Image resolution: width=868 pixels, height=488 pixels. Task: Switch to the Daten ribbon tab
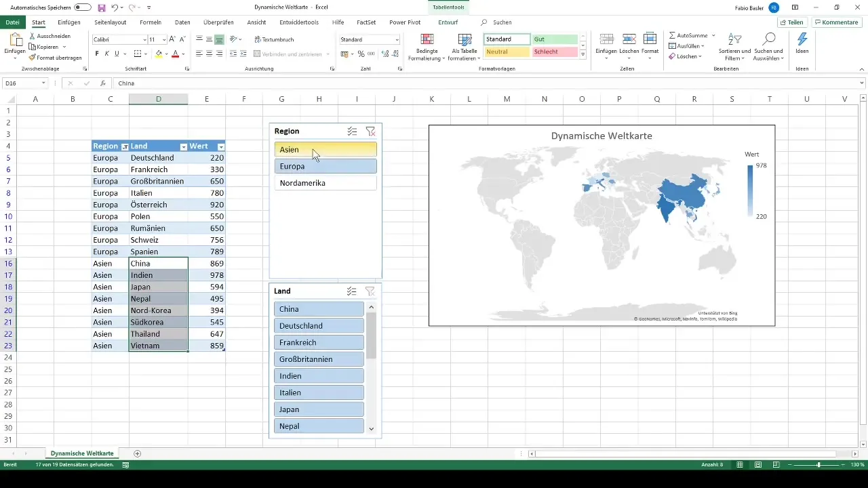coord(182,22)
